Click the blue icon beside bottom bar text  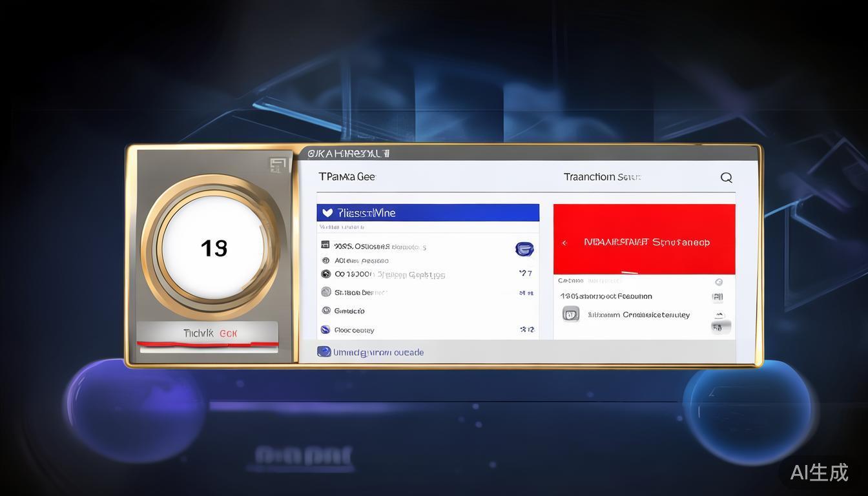point(324,352)
